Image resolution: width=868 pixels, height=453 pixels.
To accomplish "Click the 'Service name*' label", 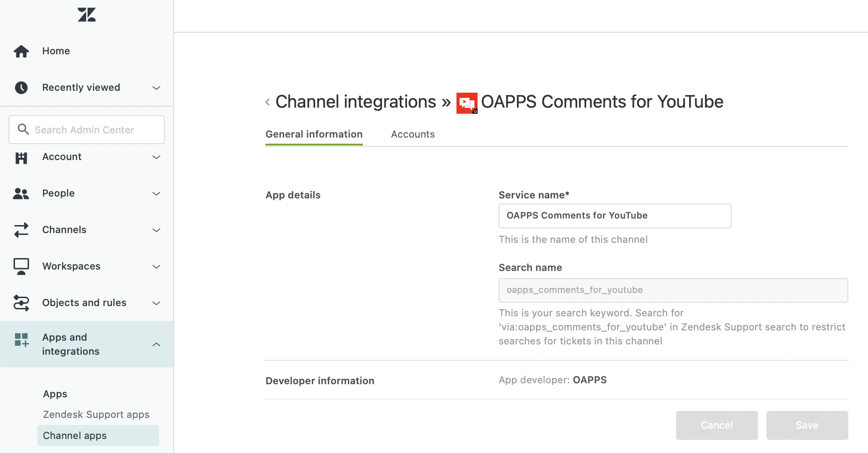I will 534,195.
